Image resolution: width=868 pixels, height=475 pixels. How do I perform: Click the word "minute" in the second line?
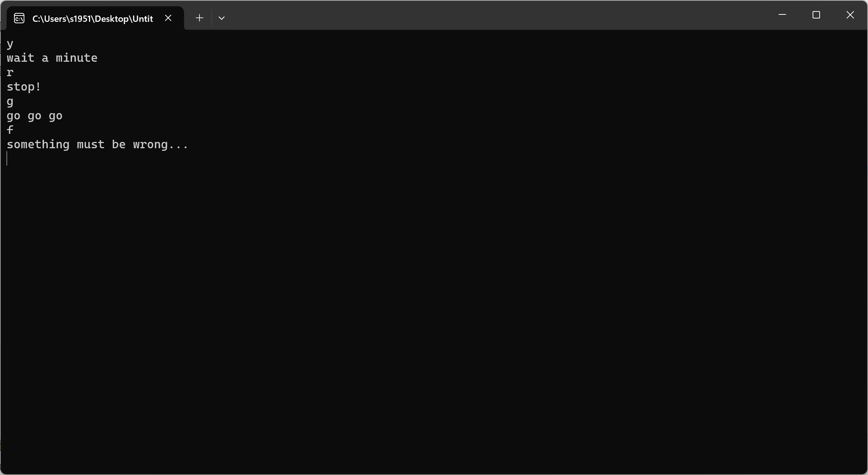pos(76,58)
